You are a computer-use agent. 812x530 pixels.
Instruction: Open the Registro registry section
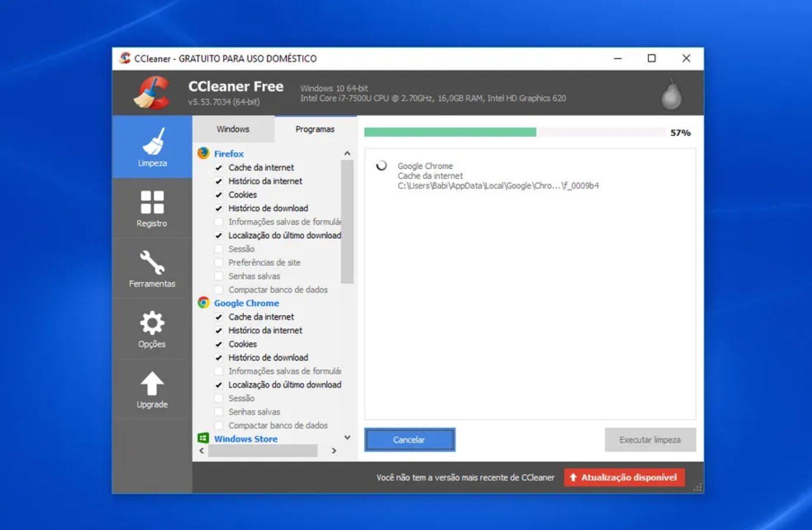coord(152,208)
